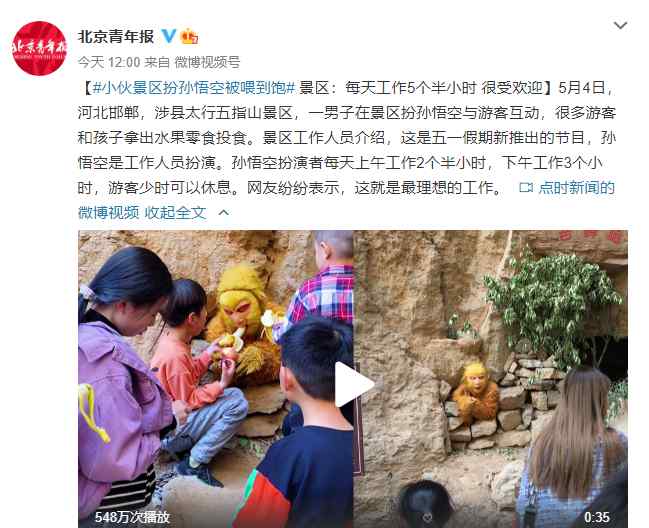649x528 pixels.
Task: Play the video with center play button
Action: 353,384
